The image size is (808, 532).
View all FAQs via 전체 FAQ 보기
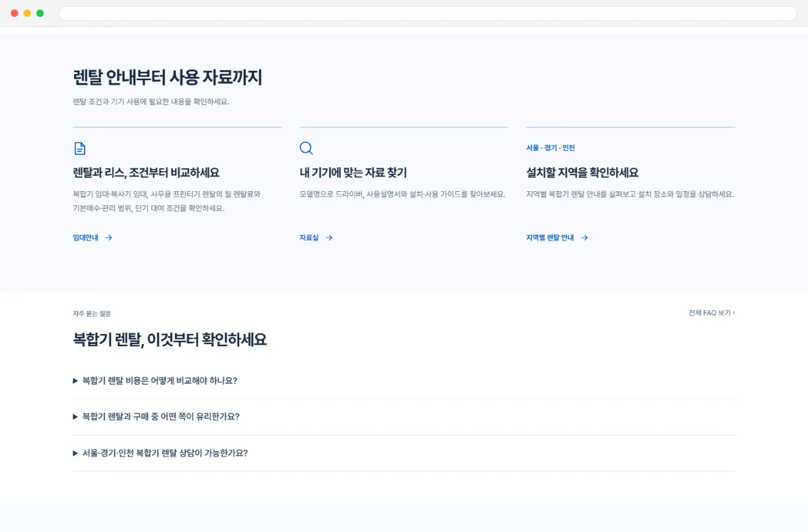712,313
